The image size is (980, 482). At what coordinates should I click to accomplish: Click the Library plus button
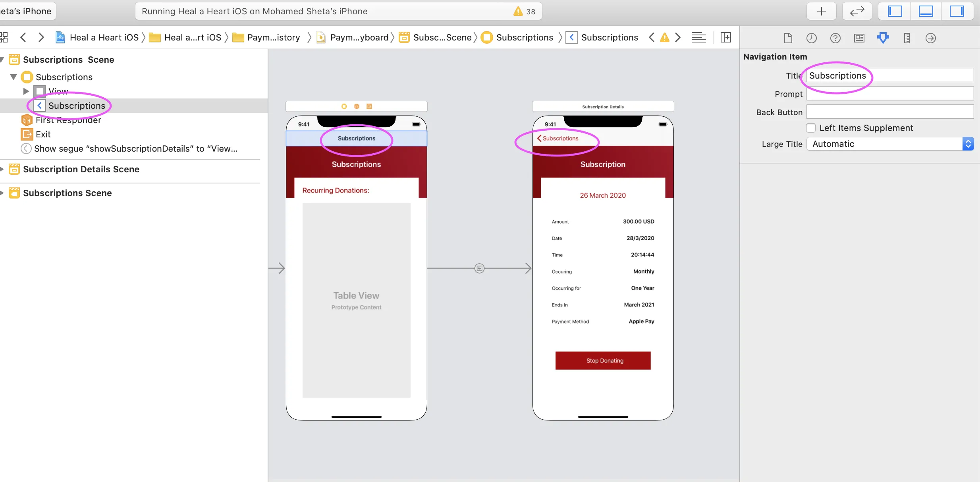tap(821, 11)
